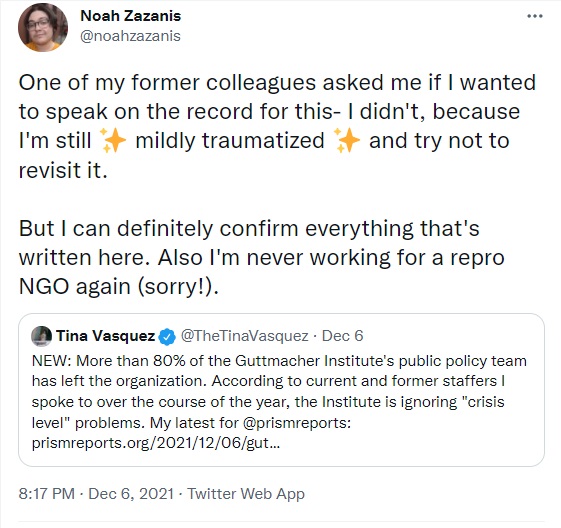Click the @prismreports mention
Viewport: 561px width, 528px height.
pyautogui.click(x=296, y=423)
